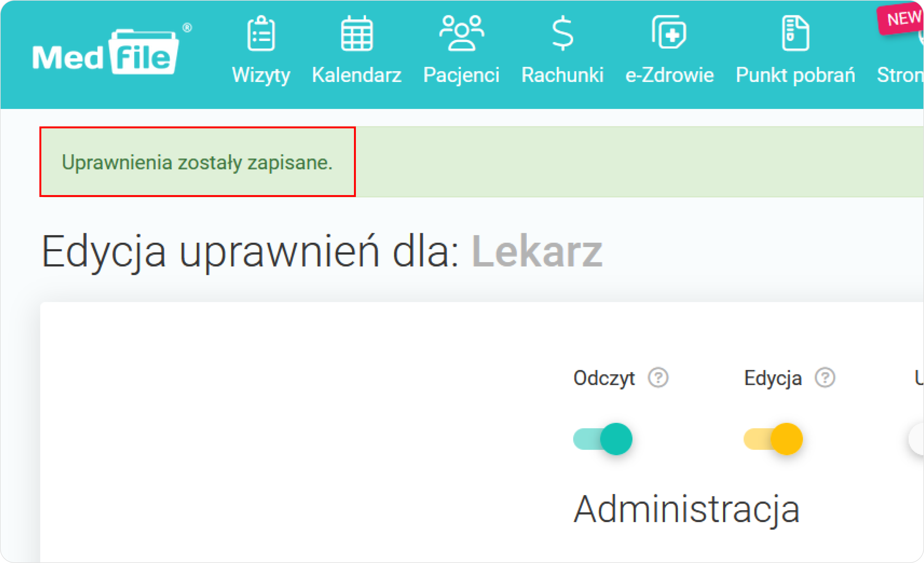Click the 'Lekarz' role name in heading
Image resolution: width=924 pixels, height=563 pixels.
(x=537, y=251)
